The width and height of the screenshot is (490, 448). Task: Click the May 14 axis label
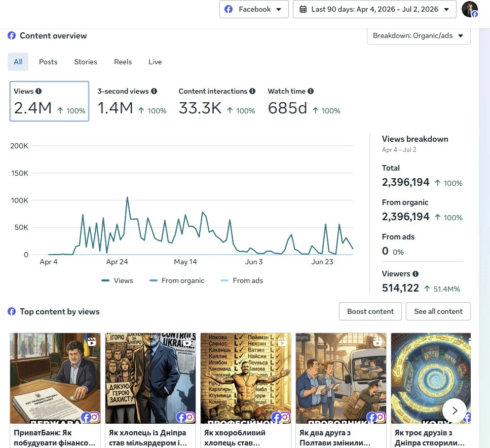point(185,262)
